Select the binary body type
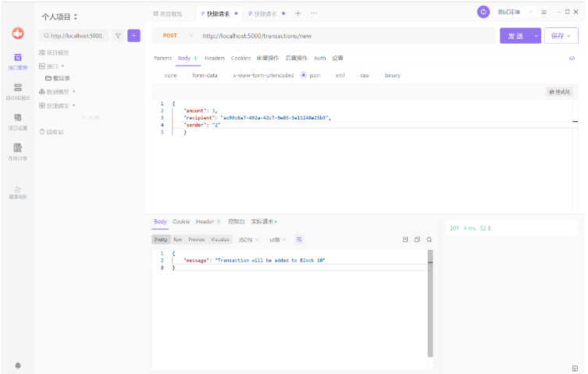This screenshot has height=374, width=588. (x=388, y=76)
